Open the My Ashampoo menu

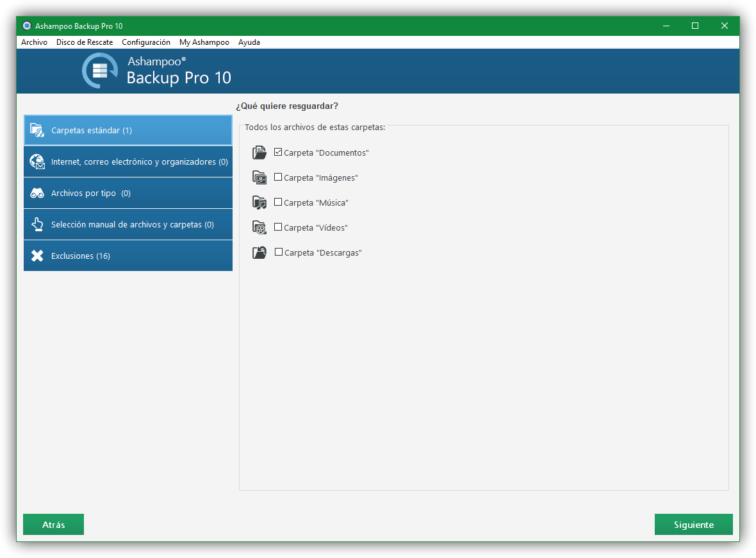(x=204, y=42)
